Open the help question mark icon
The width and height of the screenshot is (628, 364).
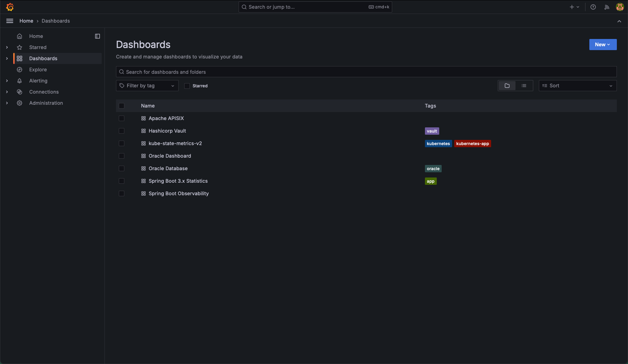[593, 7]
